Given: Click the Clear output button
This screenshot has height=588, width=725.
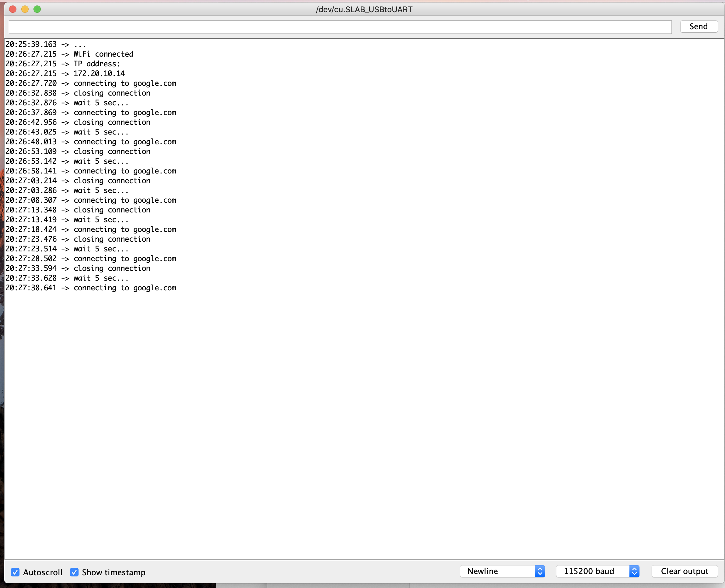Looking at the screenshot, I should 684,571.
